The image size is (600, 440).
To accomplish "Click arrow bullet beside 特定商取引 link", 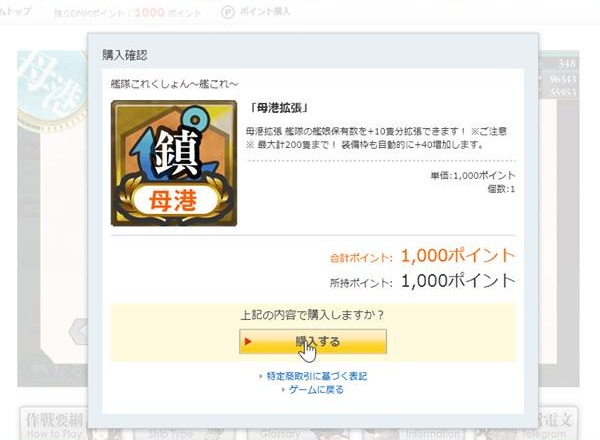I will point(261,376).
